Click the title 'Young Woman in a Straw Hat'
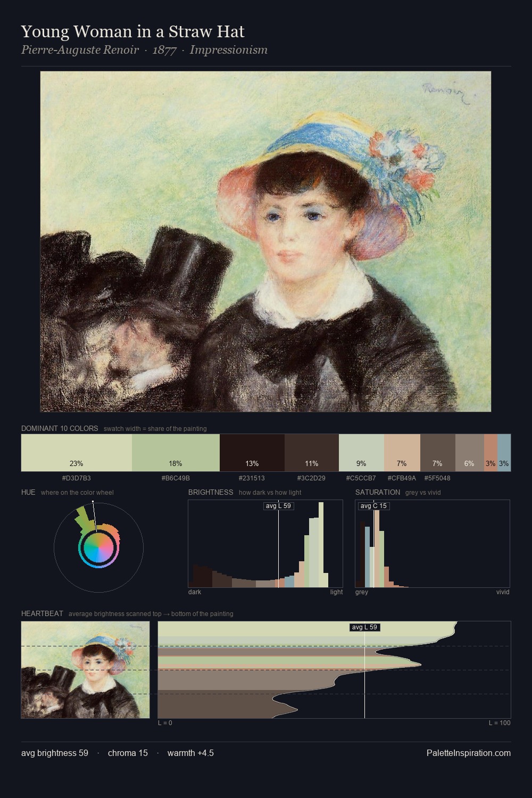 click(x=132, y=32)
